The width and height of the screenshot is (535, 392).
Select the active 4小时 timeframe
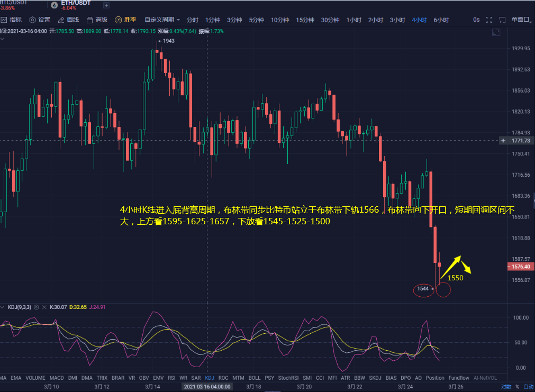tap(419, 20)
